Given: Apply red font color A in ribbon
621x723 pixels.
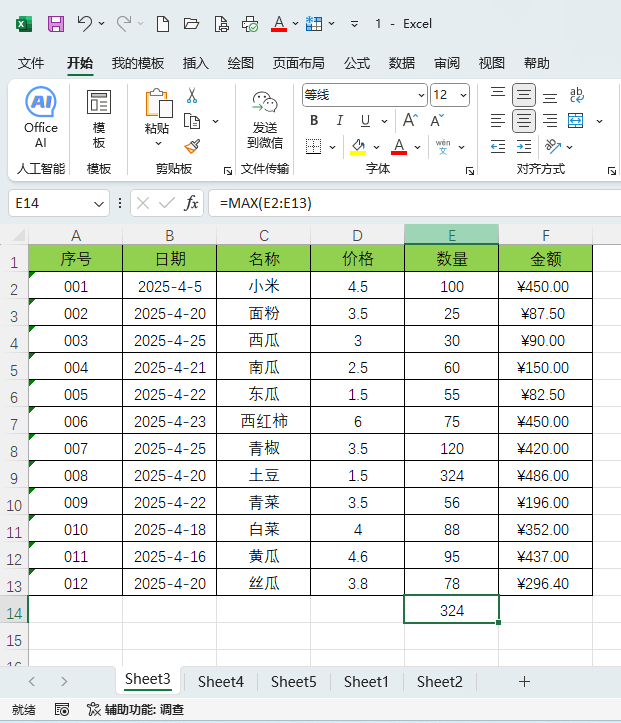Looking at the screenshot, I should click(399, 147).
